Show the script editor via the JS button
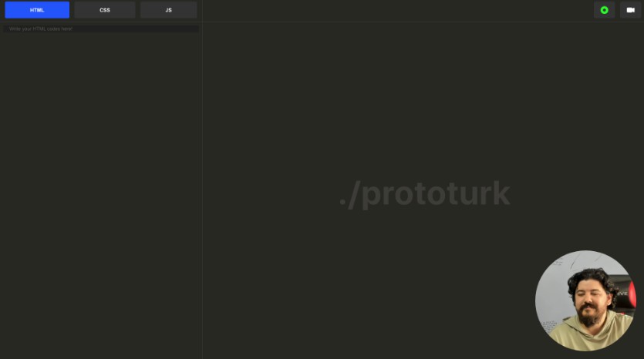644x359 pixels. (x=168, y=10)
